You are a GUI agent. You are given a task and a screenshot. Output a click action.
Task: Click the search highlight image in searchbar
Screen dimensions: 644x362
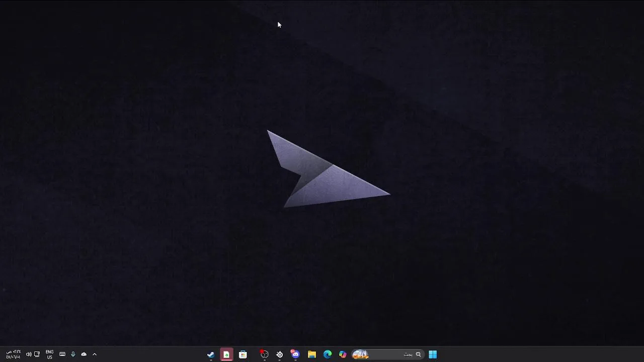tap(360, 354)
